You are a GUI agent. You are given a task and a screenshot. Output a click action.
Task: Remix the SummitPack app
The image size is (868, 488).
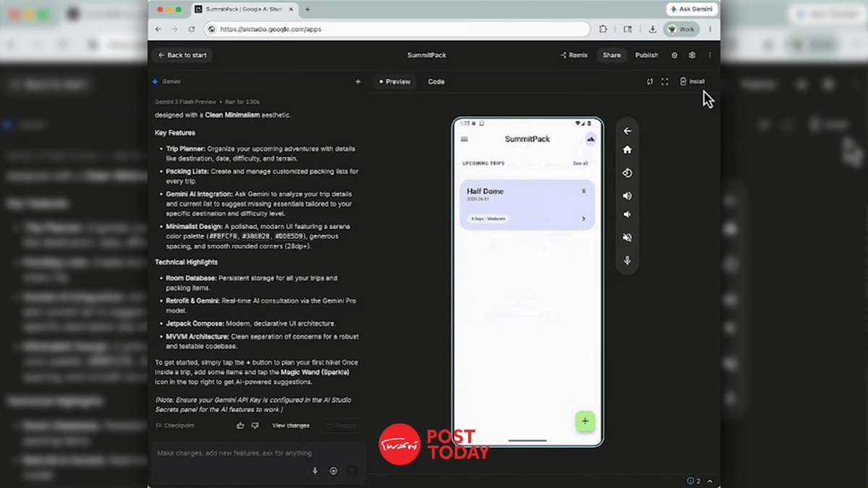(574, 55)
